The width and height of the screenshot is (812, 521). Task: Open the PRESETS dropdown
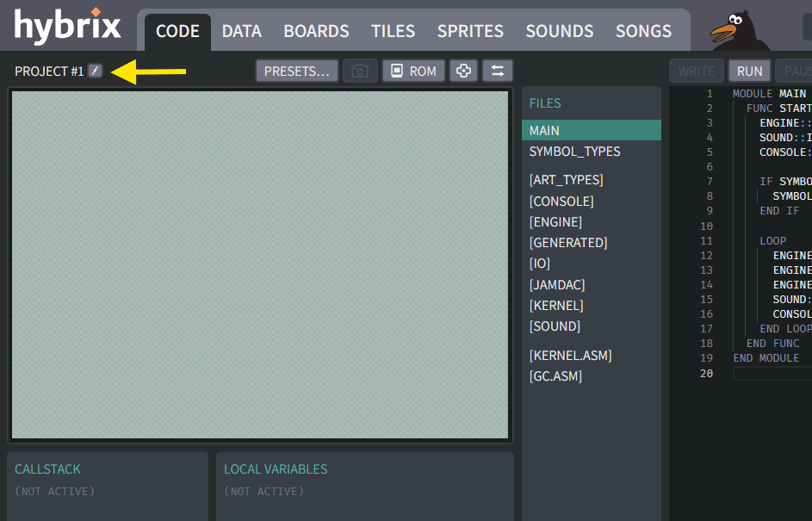point(296,71)
